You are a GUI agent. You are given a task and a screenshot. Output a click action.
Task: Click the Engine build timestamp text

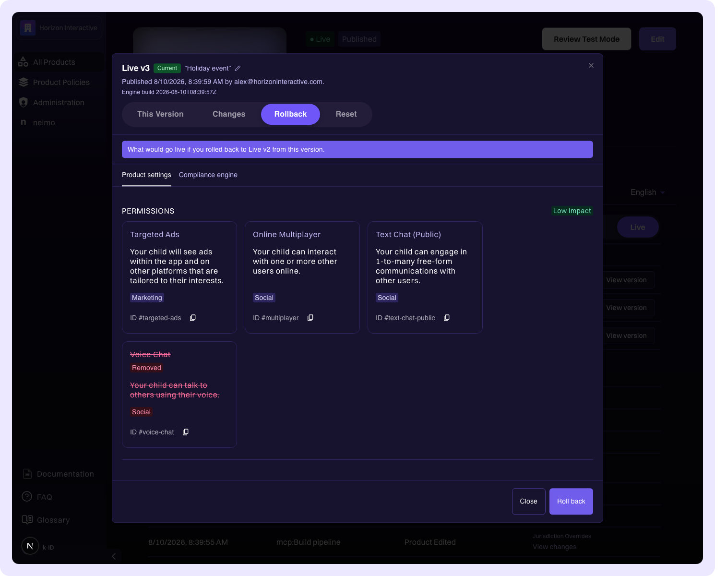pos(169,92)
